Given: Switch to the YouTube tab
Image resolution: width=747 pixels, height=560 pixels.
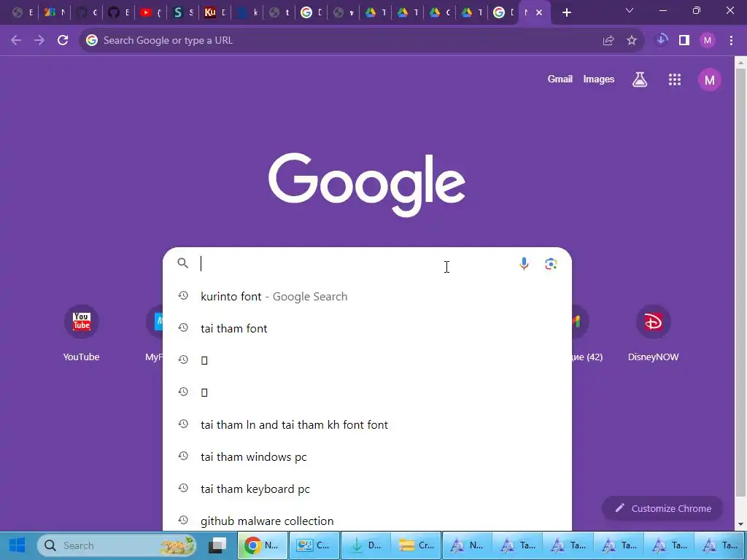Looking at the screenshot, I should point(150,13).
